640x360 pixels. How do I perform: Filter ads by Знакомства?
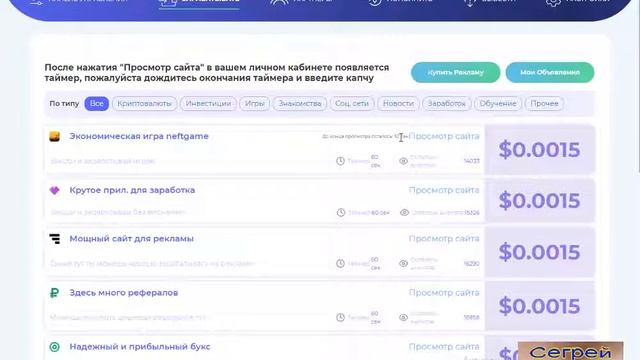pyautogui.click(x=300, y=104)
